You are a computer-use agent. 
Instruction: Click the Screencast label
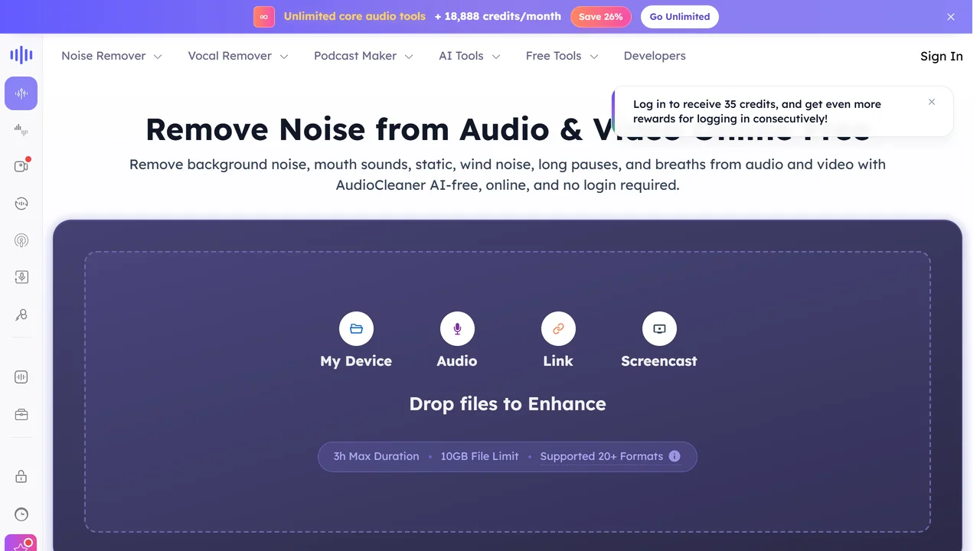pos(659,361)
